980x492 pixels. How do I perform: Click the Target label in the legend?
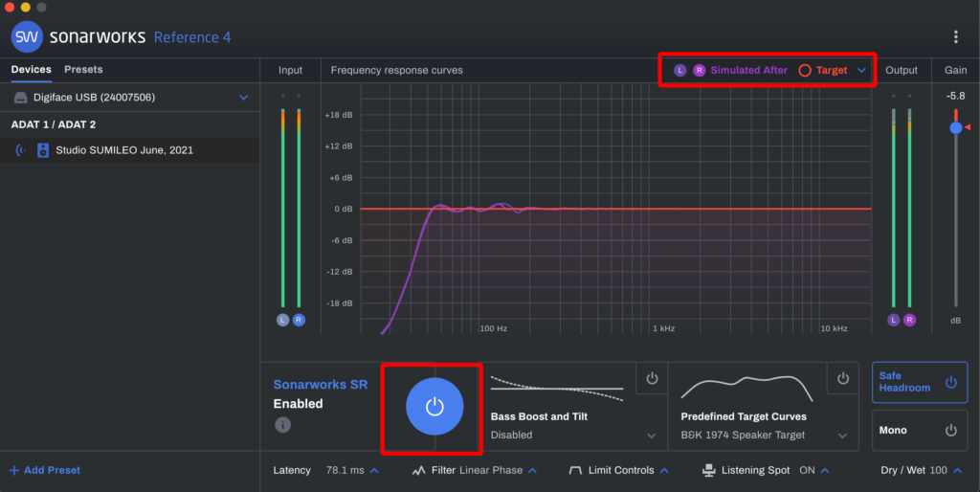point(832,70)
